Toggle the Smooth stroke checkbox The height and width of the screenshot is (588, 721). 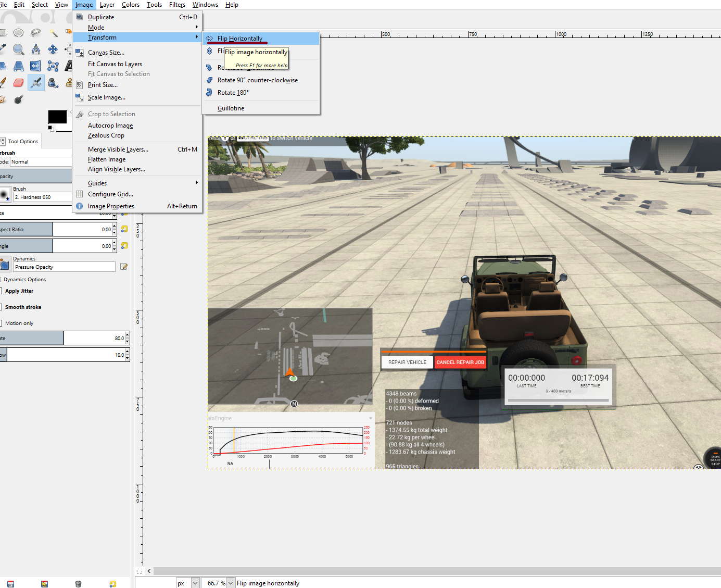tap(1, 307)
